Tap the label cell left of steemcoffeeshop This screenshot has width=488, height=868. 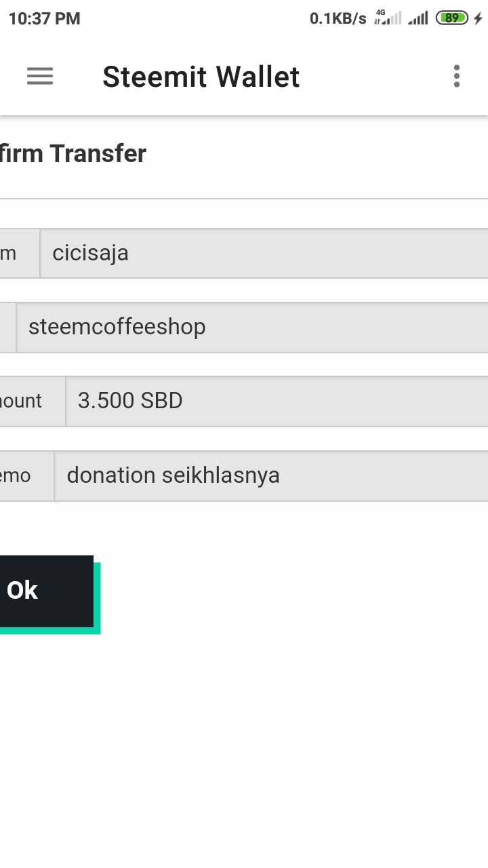[7, 328]
